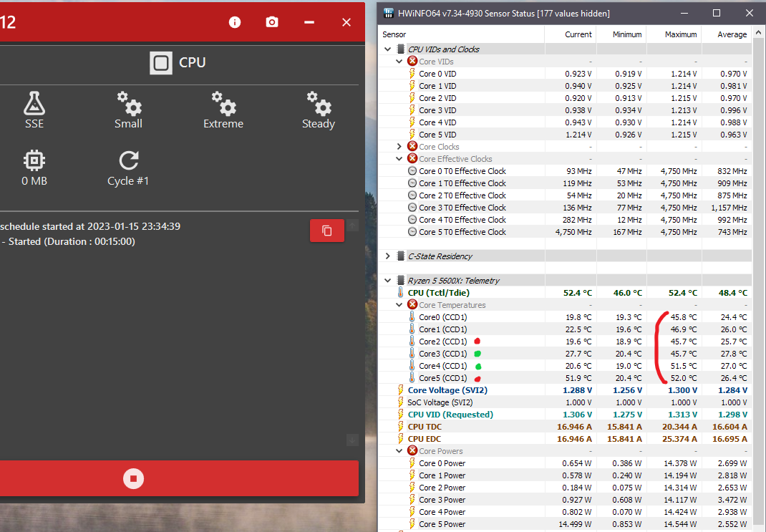Viewport: 766px width, 532px height.
Task: Click the CPU TDC lightning icon
Action: (401, 427)
